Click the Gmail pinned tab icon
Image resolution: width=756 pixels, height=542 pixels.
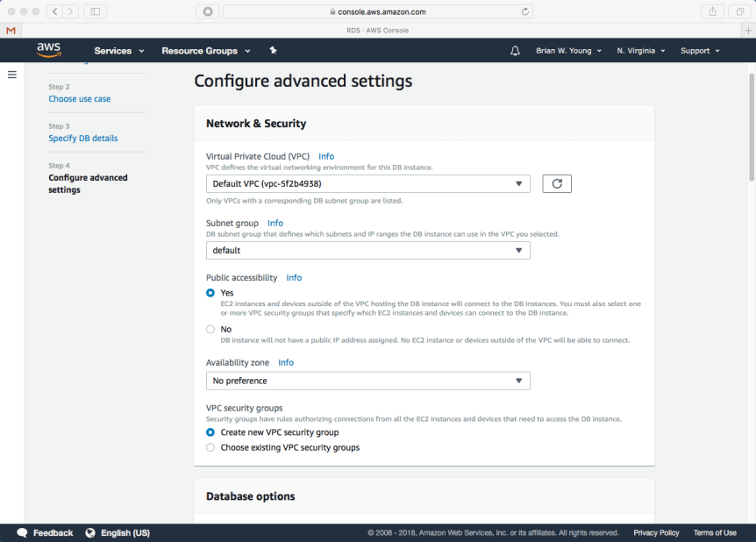coord(11,31)
